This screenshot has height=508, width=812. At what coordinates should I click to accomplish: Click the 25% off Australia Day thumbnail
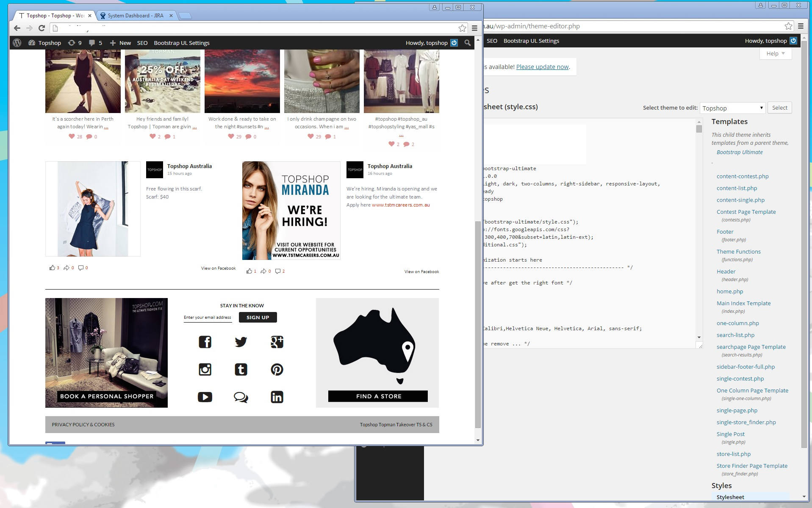pyautogui.click(x=163, y=81)
